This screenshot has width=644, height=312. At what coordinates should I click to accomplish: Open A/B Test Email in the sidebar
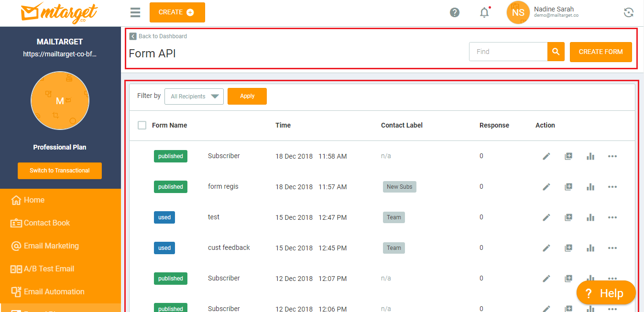pos(60,269)
